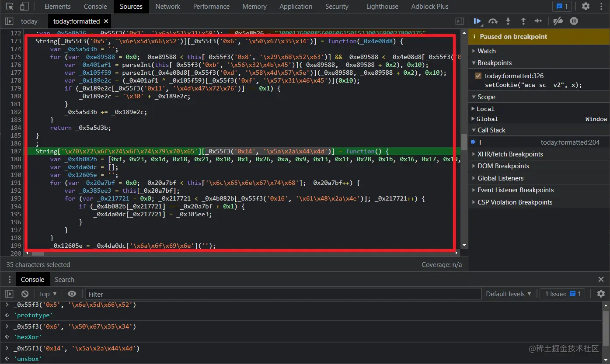Activate the inspect element picker icon
This screenshot has height=364, width=610.
pos(10,7)
